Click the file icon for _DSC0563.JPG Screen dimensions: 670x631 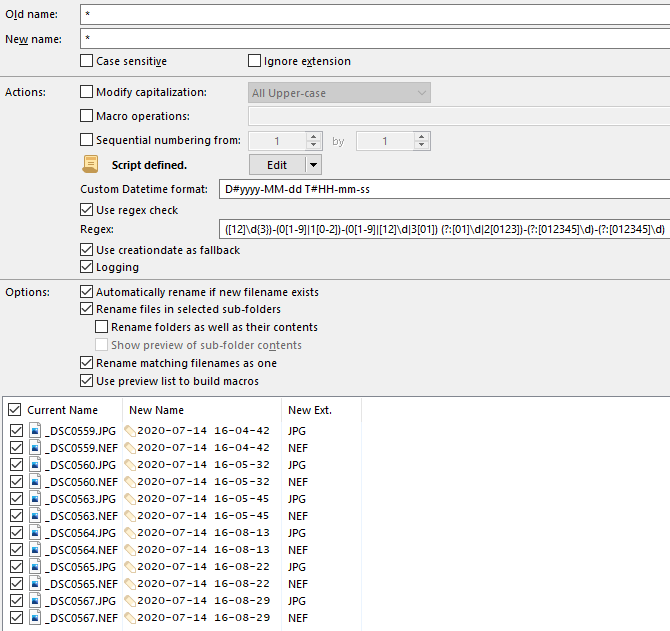click(35, 498)
